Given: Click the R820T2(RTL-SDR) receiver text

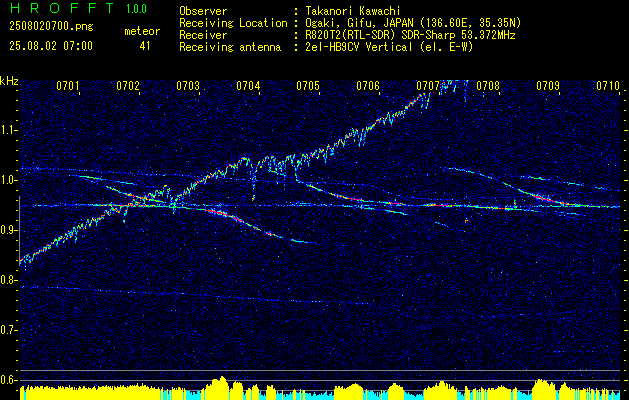Looking at the screenshot, I should point(410,35).
